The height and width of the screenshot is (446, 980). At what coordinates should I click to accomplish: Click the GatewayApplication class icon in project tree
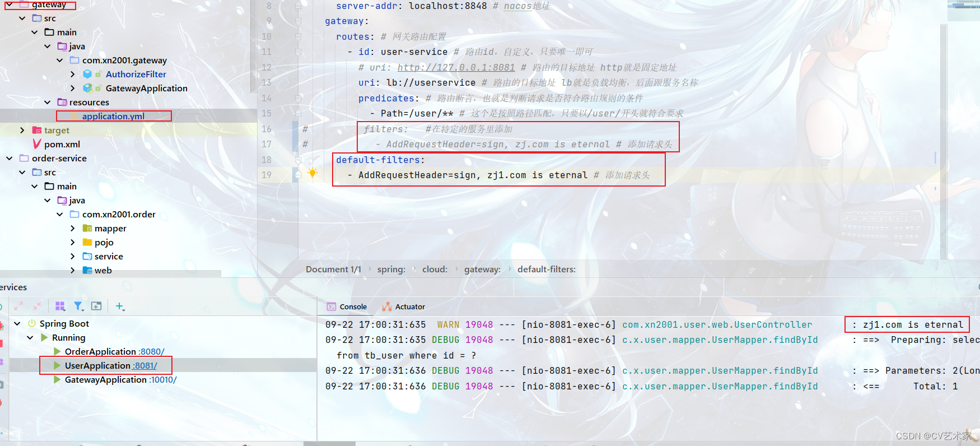[87, 88]
